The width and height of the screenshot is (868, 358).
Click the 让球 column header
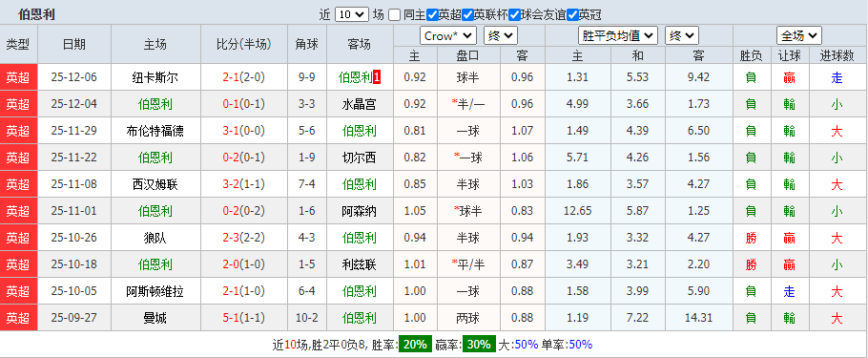(790, 55)
